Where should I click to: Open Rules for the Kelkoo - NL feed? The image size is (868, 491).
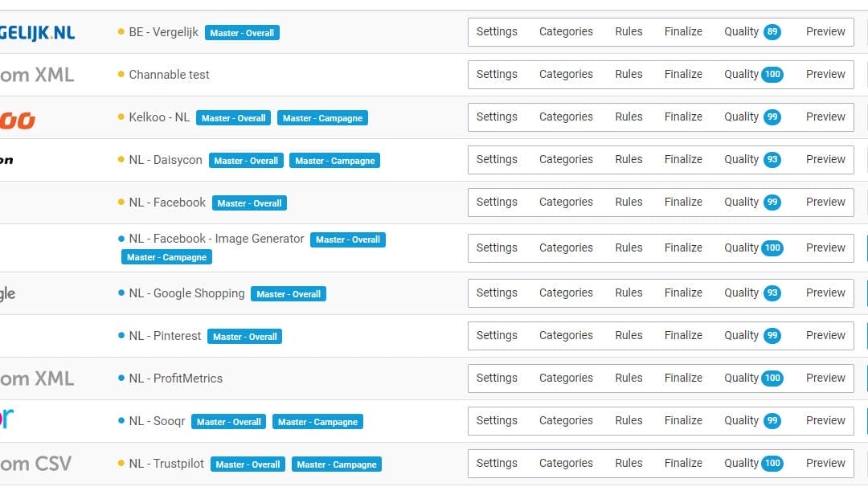[628, 117]
